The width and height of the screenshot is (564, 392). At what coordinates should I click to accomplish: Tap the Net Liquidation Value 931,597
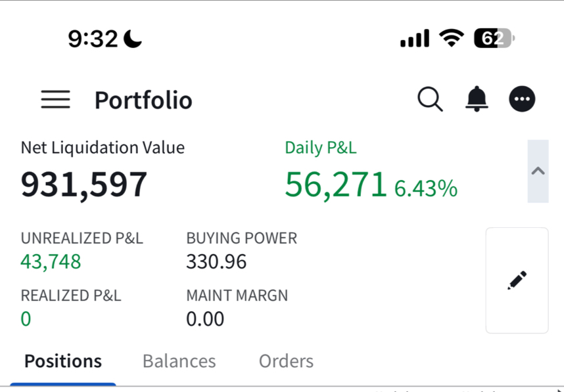pos(84,185)
